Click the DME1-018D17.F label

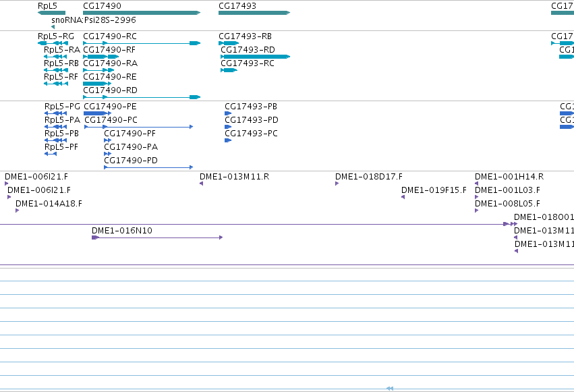[369, 177]
